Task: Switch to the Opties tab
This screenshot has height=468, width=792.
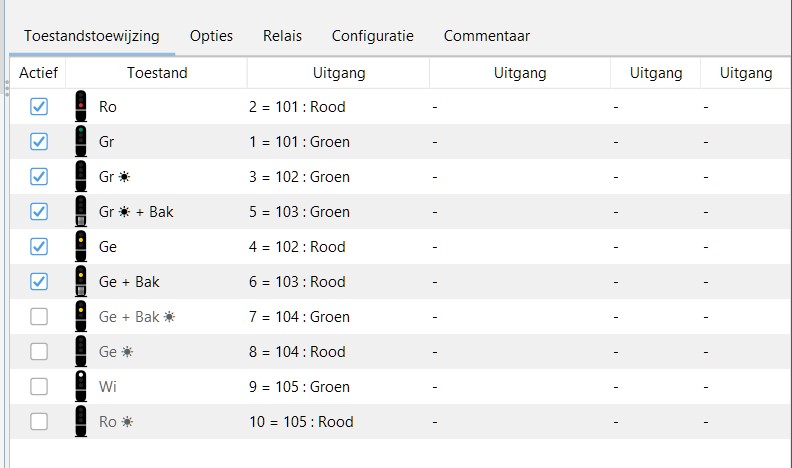Action: [211, 36]
